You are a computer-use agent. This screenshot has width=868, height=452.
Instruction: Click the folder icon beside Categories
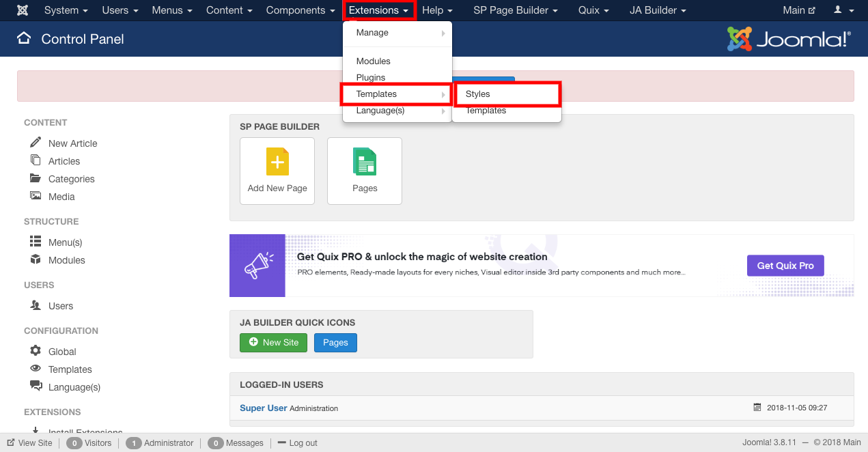pyautogui.click(x=36, y=178)
